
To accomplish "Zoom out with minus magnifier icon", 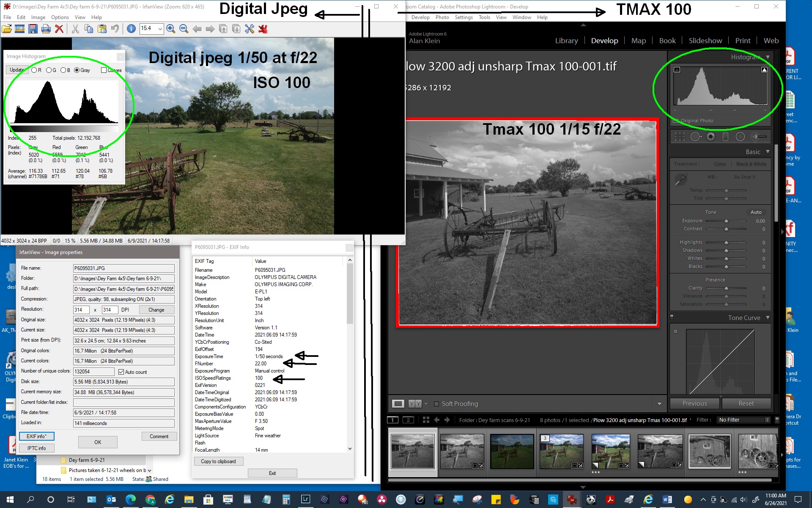I will click(184, 29).
